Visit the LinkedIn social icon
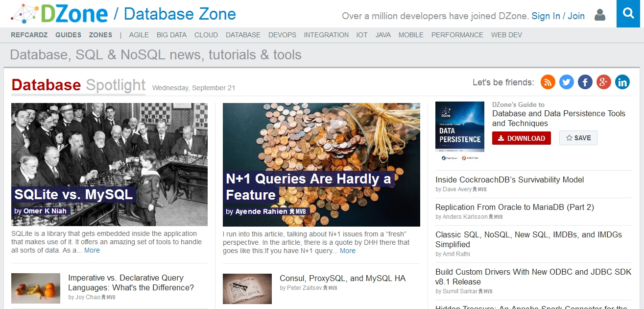The width and height of the screenshot is (644, 309). (622, 82)
